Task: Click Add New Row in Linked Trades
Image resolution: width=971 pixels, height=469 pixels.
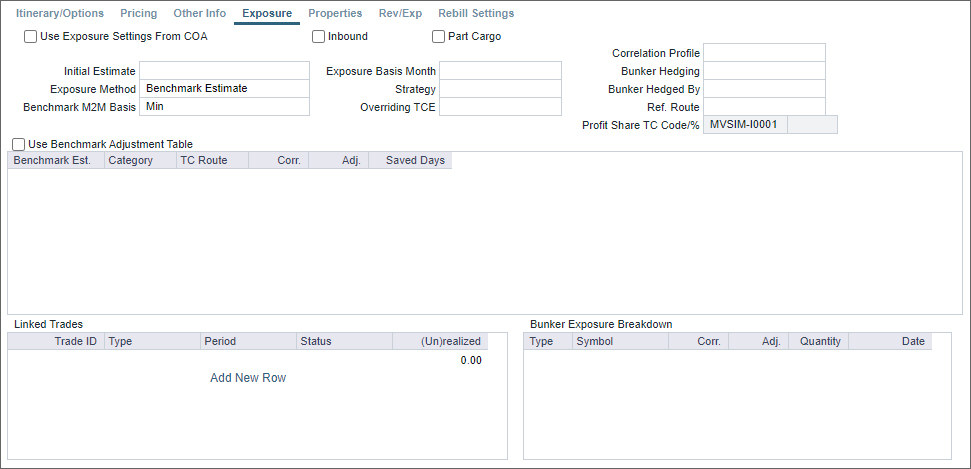Action: tap(248, 378)
